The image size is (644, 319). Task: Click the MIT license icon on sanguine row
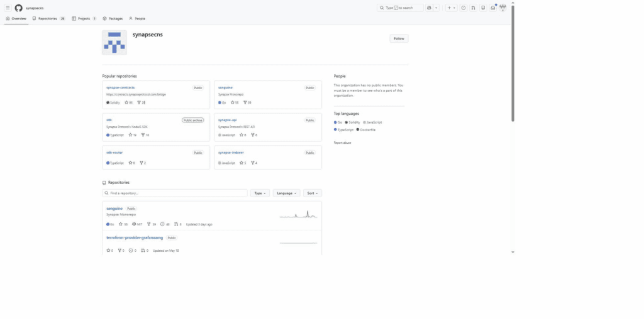pos(134,224)
